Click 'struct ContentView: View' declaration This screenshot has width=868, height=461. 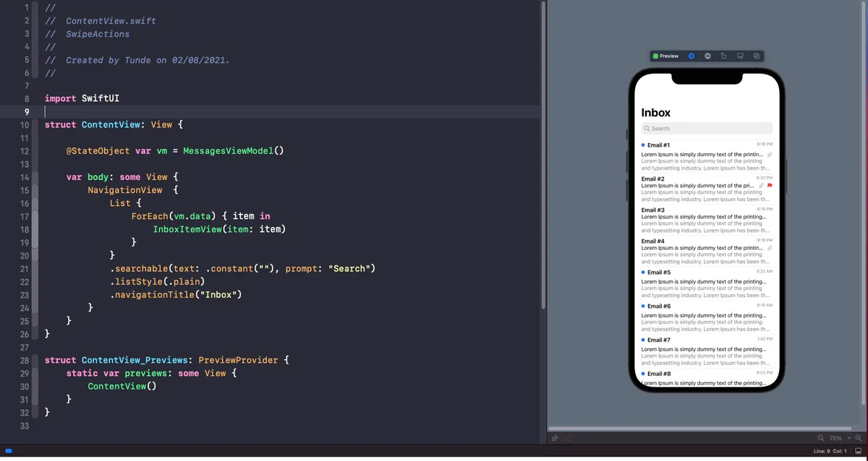coord(109,124)
